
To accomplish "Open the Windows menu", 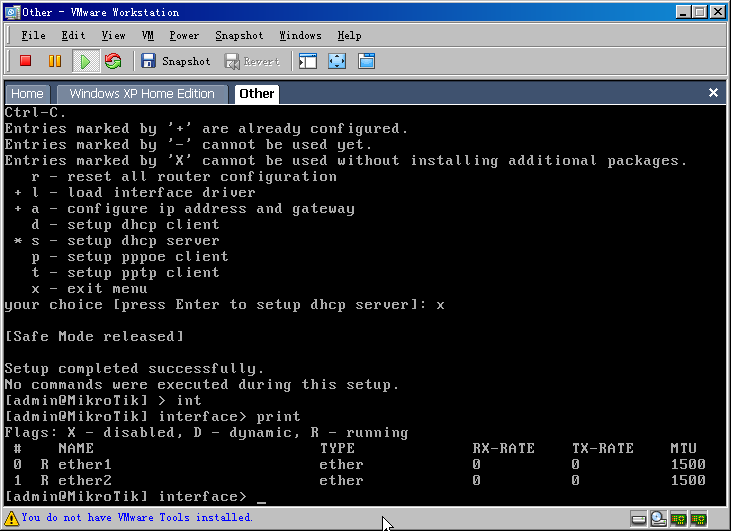I will tap(300, 35).
